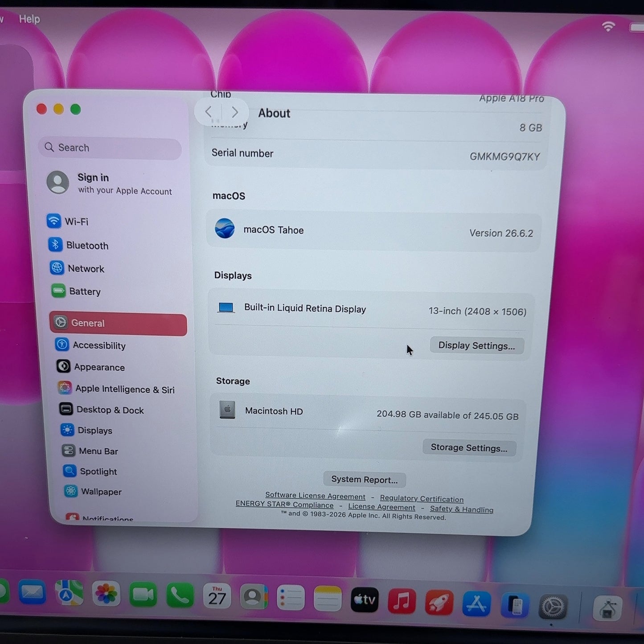Image resolution: width=644 pixels, height=644 pixels.
Task: Click the "Version 26.6.2" text
Action: click(x=501, y=233)
